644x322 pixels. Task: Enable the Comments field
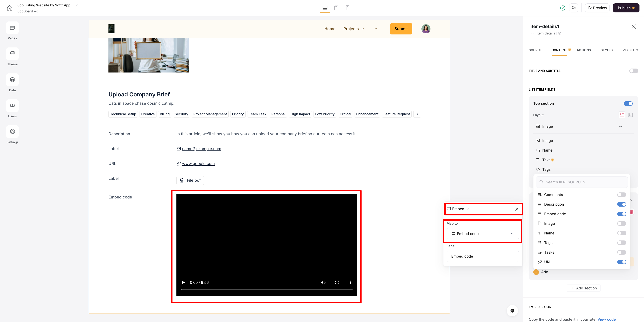pyautogui.click(x=622, y=195)
